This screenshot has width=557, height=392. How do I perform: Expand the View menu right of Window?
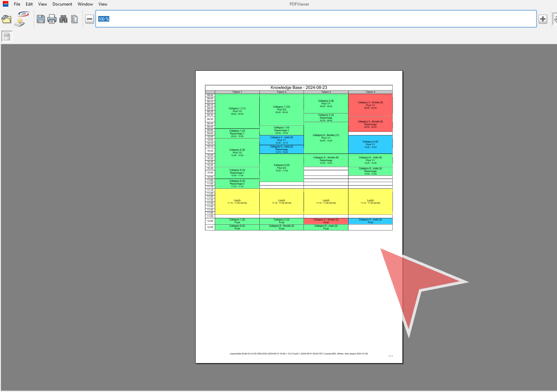click(103, 4)
